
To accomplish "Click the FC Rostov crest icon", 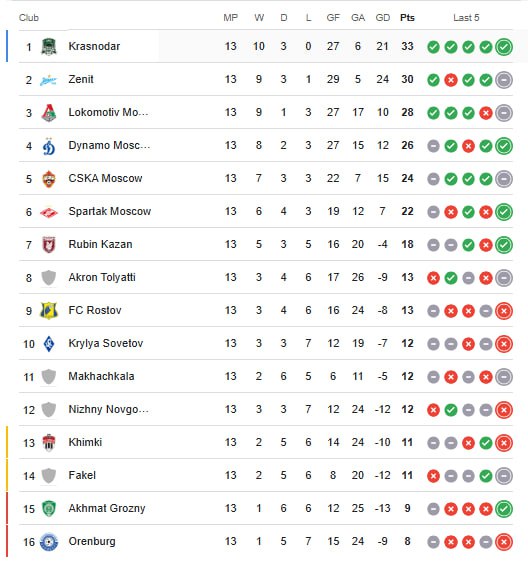I will pyautogui.click(x=49, y=311).
